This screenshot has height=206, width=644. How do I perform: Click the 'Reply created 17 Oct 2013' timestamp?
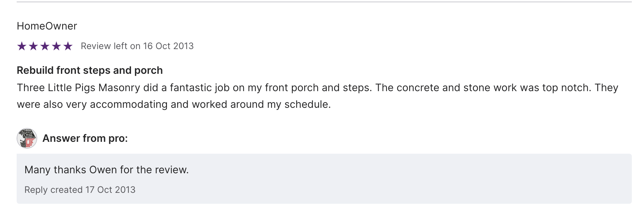[x=80, y=190]
